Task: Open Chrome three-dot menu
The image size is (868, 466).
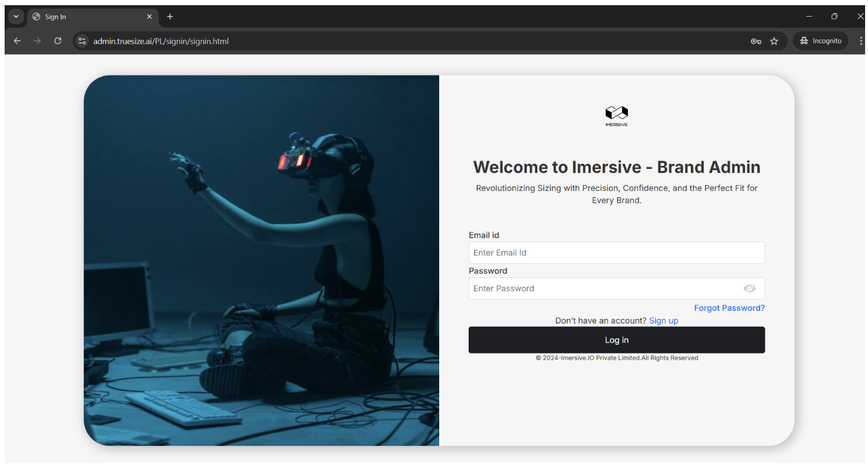Action: tap(861, 41)
